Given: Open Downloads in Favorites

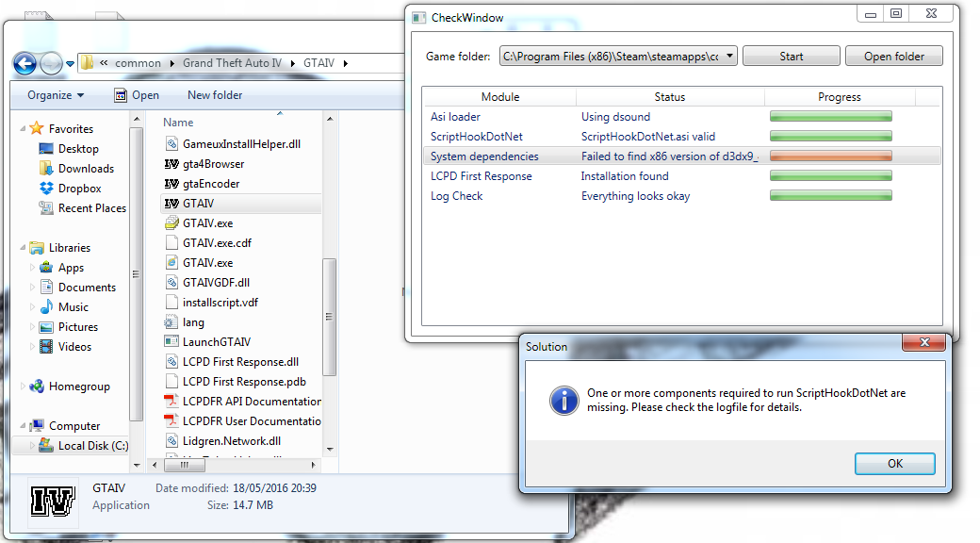Looking at the screenshot, I should coord(86,169).
